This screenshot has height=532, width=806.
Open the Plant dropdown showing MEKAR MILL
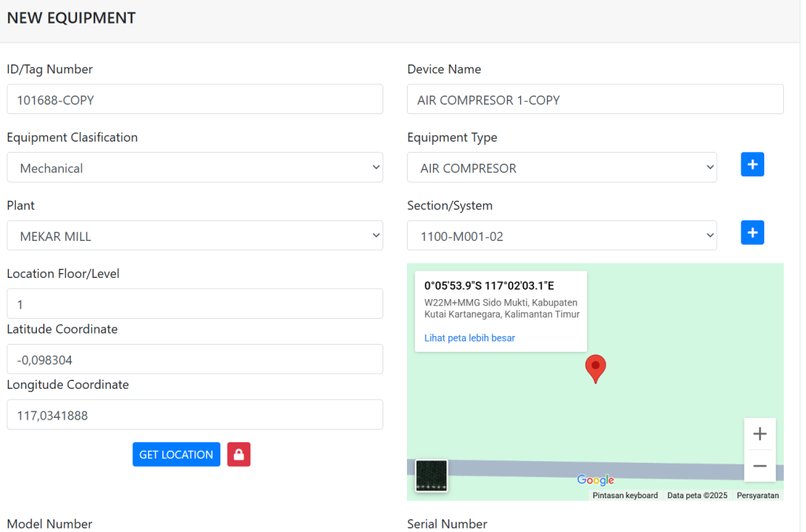194,236
